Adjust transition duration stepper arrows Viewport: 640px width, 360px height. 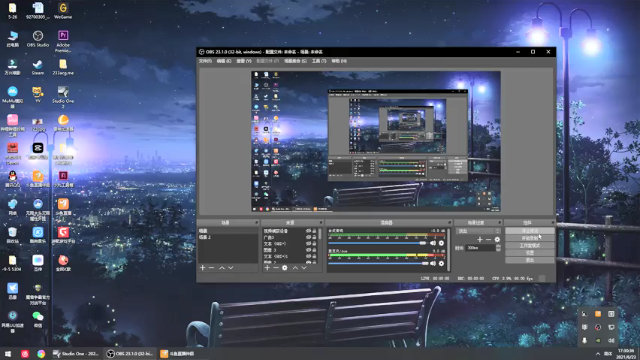[498, 248]
